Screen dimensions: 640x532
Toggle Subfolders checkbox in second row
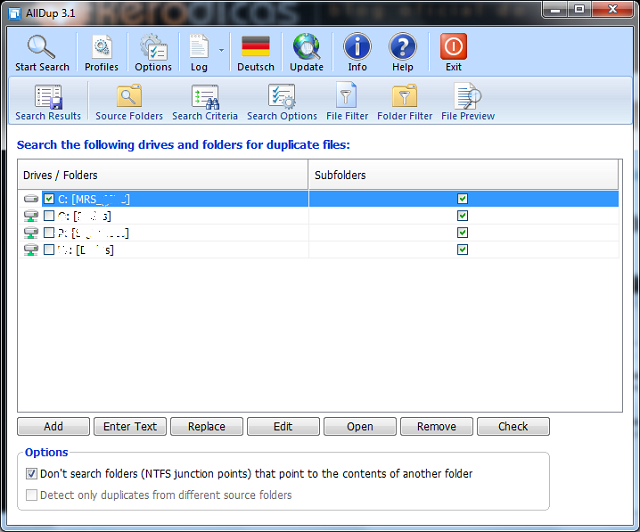click(x=462, y=216)
